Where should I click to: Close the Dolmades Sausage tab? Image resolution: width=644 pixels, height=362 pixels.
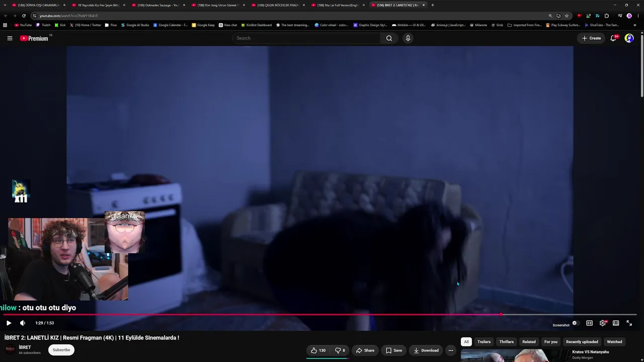click(x=184, y=5)
